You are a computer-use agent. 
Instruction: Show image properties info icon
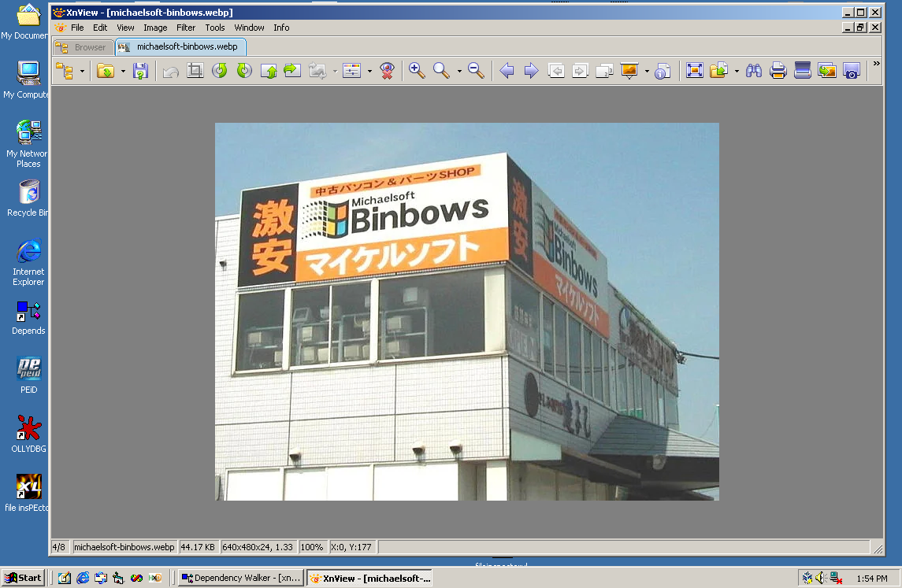(x=663, y=71)
